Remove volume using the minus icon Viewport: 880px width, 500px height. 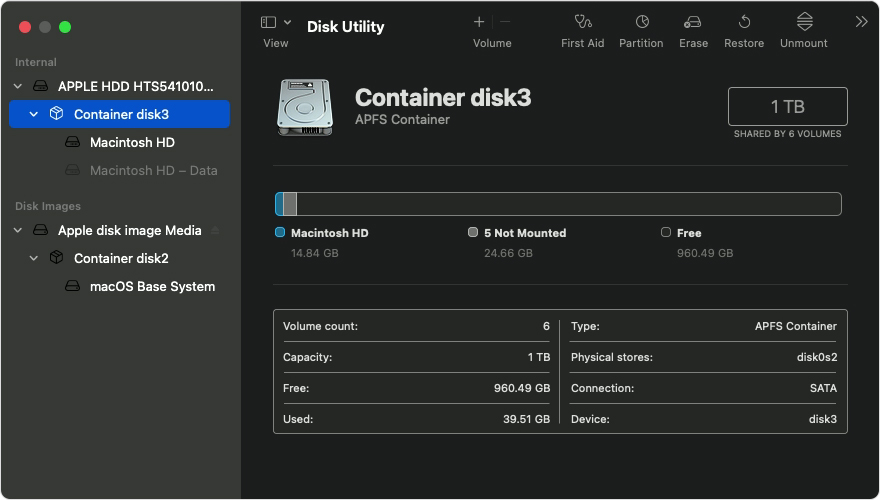[505, 22]
